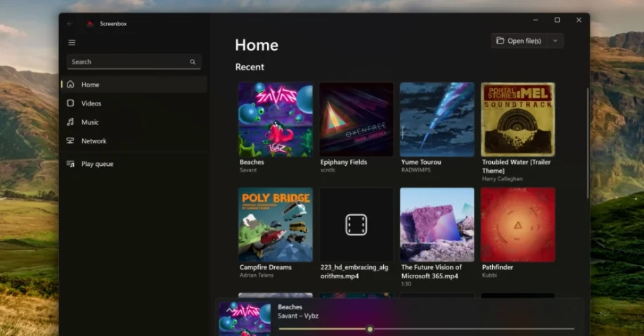Image resolution: width=644 pixels, height=336 pixels.
Task: Play the Yume Tourou thumbnail
Action: coord(437,119)
